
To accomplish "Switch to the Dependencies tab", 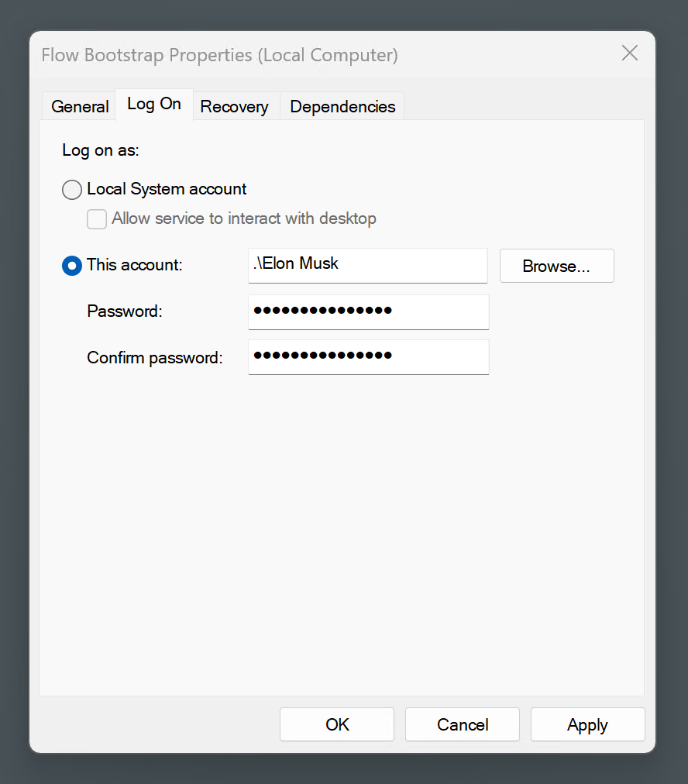I will tap(342, 106).
